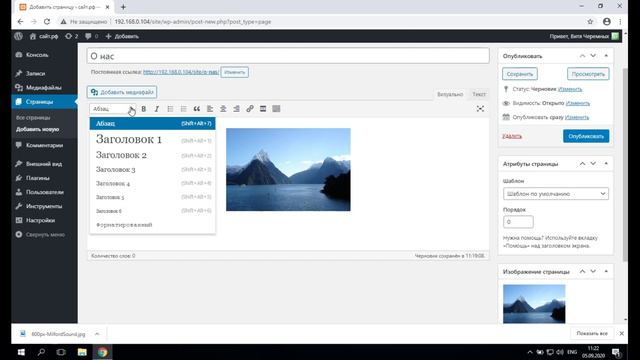Click the Порядок order number field

click(518, 222)
